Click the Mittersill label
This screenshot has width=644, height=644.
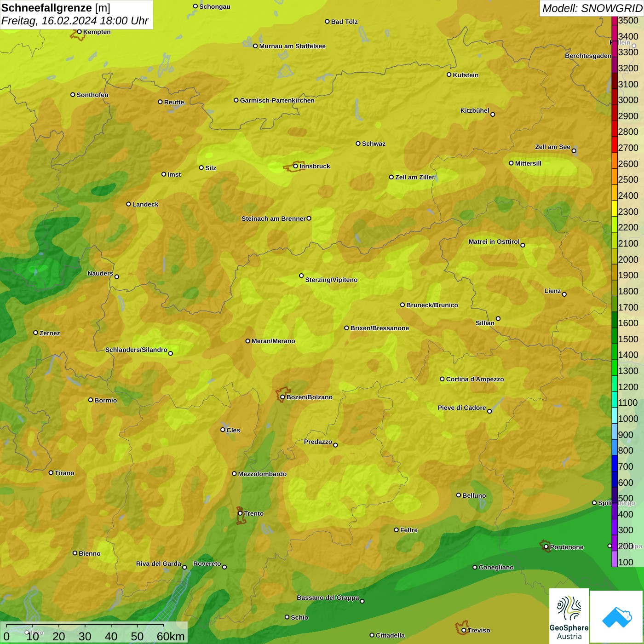pyautogui.click(x=528, y=163)
